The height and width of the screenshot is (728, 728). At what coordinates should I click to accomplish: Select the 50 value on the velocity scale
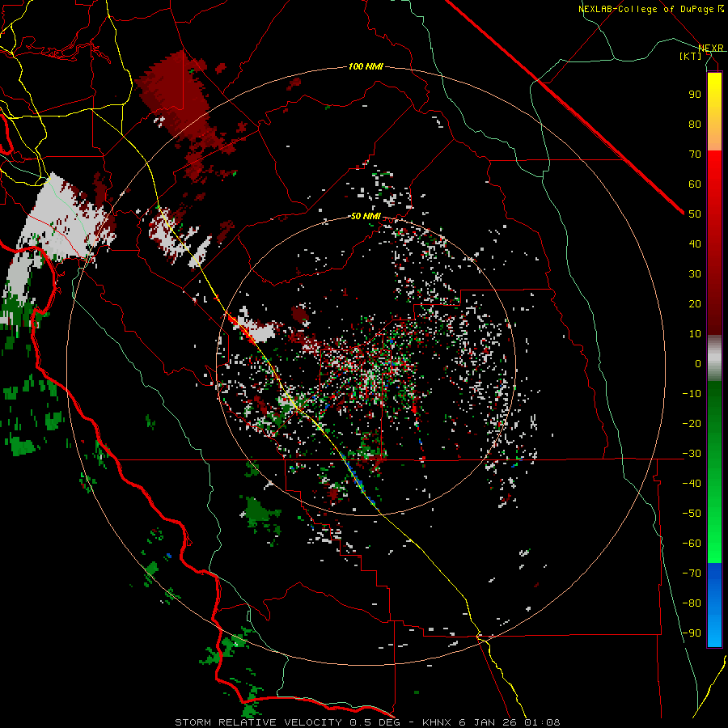pyautogui.click(x=695, y=214)
